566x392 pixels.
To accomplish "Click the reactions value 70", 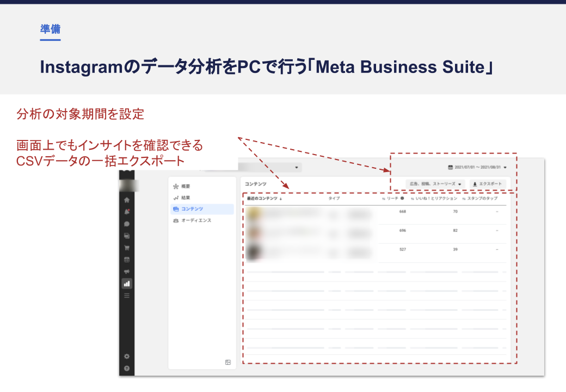I will [x=455, y=212].
